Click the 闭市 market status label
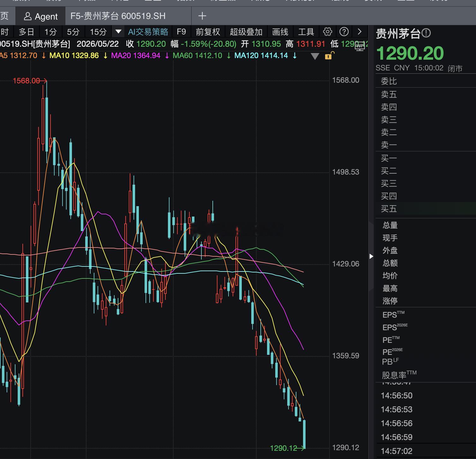This screenshot has width=476, height=459. coord(455,69)
